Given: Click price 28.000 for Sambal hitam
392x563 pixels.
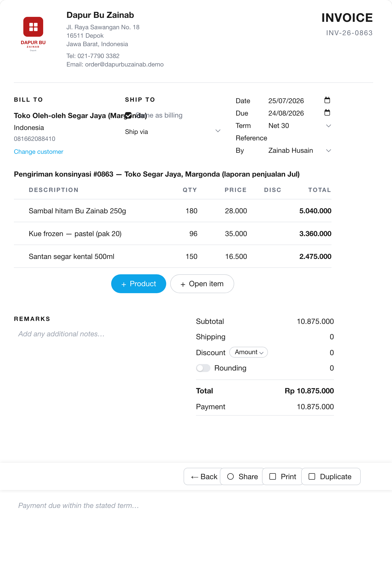Looking at the screenshot, I should click(236, 211).
